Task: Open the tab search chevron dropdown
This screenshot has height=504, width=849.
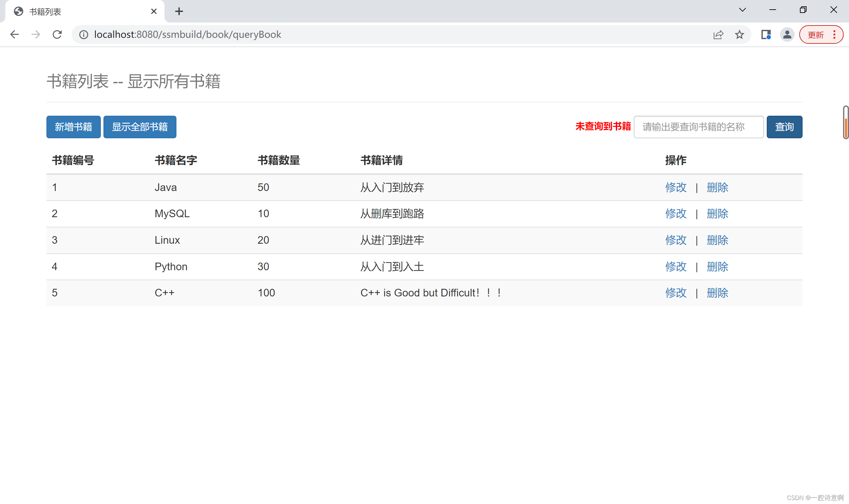Action: pyautogui.click(x=742, y=10)
